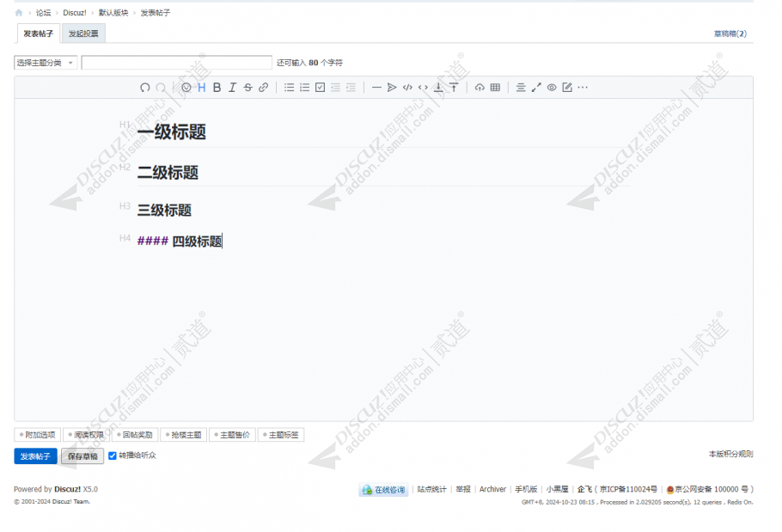Switch editing mode with pencil icon
This screenshot has height=532, width=782.
(567, 88)
